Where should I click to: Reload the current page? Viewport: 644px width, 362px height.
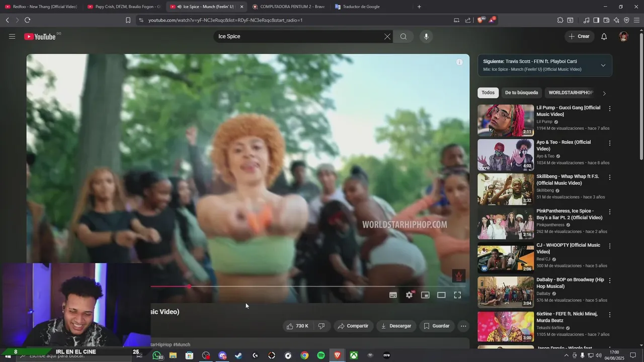pyautogui.click(x=27, y=20)
